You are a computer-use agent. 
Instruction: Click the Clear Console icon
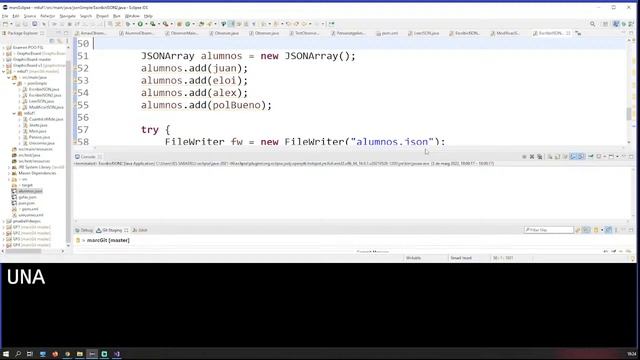pos(550,157)
